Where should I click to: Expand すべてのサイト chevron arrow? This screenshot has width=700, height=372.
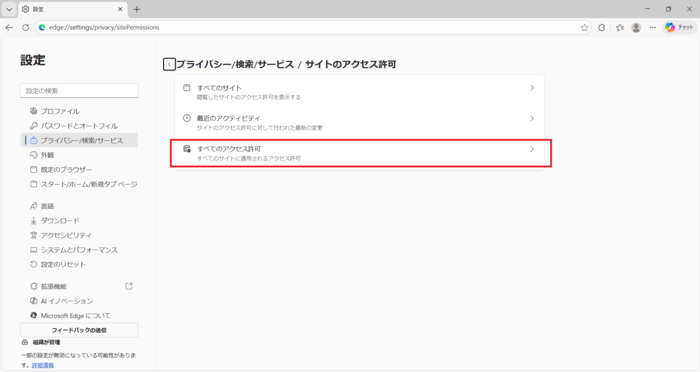tap(532, 88)
